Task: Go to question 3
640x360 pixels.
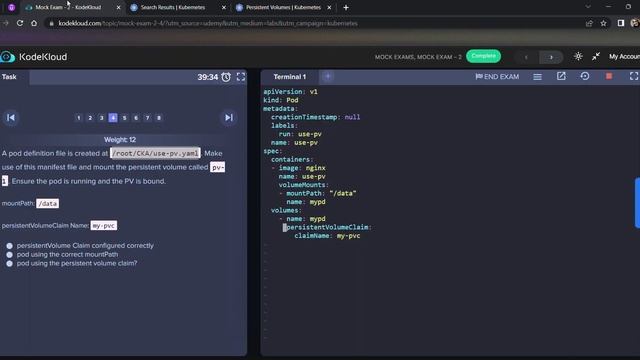Action: pos(102,118)
